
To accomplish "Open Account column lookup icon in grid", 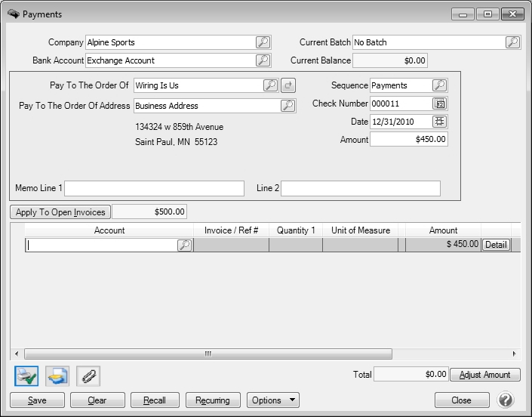I will (185, 245).
